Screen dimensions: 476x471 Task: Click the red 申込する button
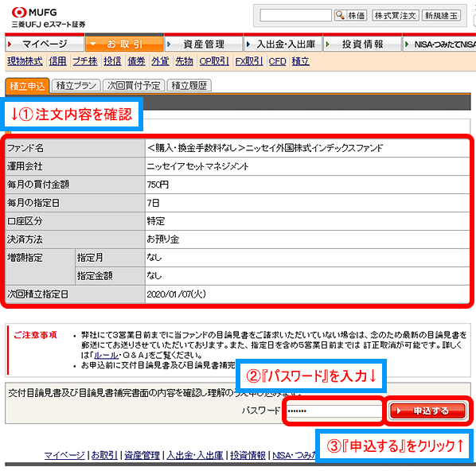click(x=427, y=411)
